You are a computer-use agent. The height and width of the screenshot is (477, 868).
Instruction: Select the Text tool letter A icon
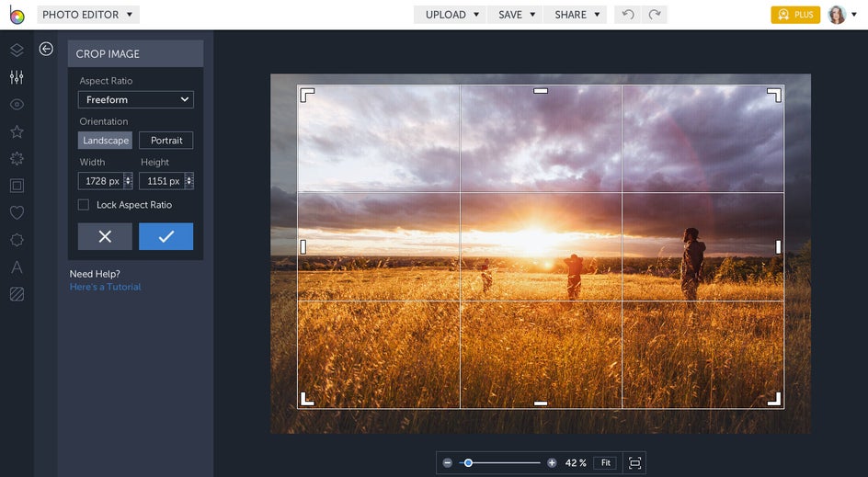(17, 267)
